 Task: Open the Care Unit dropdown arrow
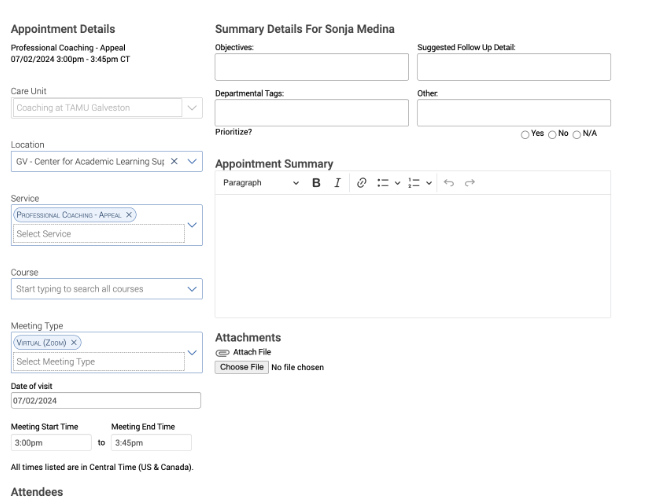click(x=192, y=108)
